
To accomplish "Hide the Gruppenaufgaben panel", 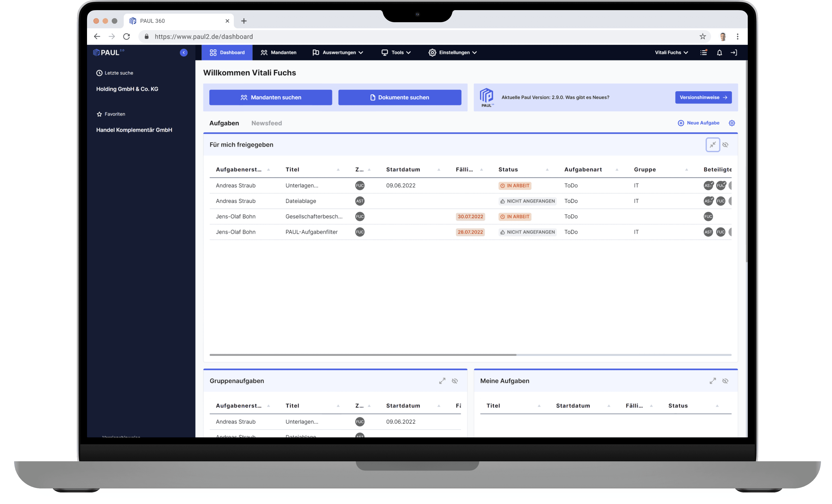I will click(x=455, y=381).
